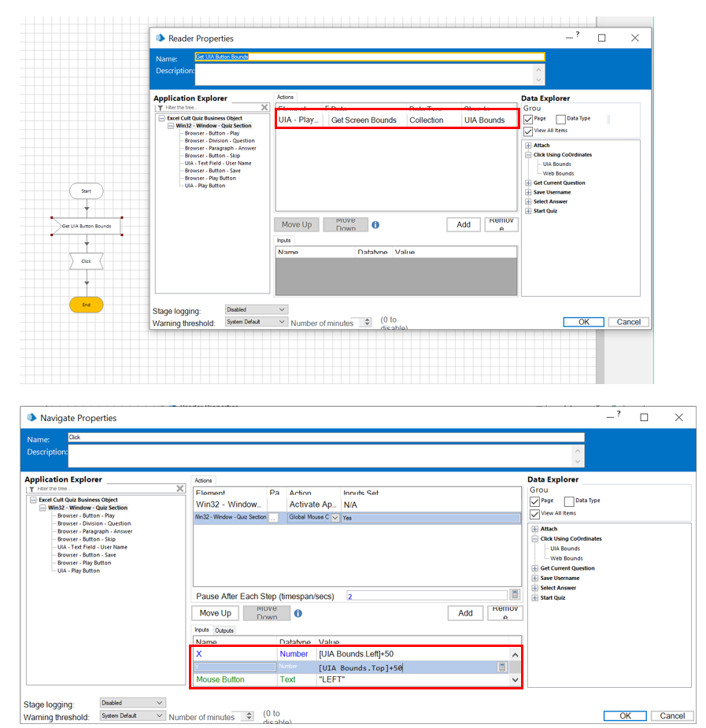The height and width of the screenshot is (728, 706).
Task: Click the filter funnel icon in Reader Properties
Action: 160,108
